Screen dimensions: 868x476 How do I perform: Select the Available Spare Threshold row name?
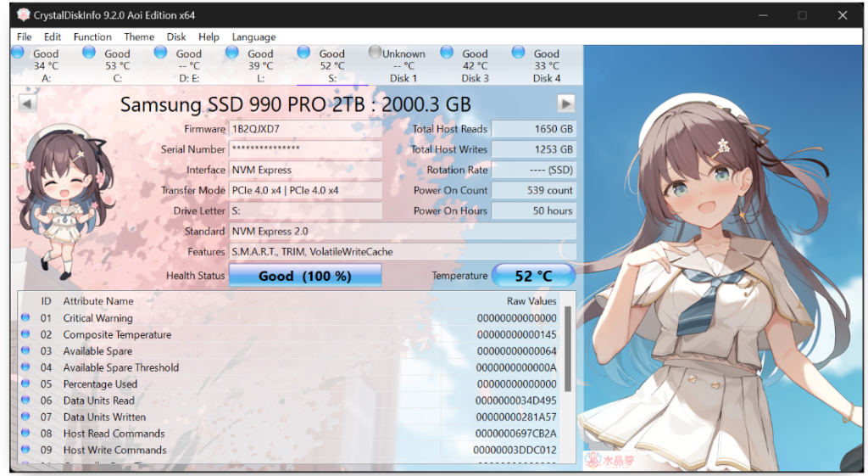[120, 367]
